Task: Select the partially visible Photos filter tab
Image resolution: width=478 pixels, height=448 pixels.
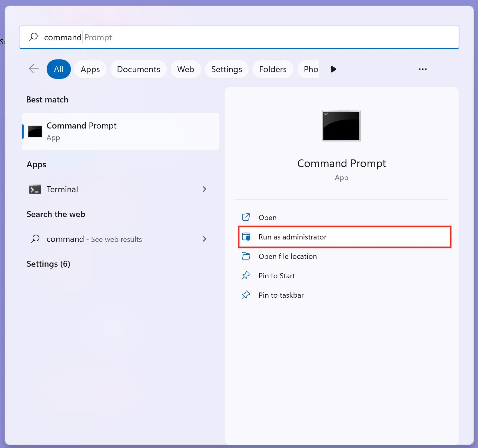Action: point(309,69)
